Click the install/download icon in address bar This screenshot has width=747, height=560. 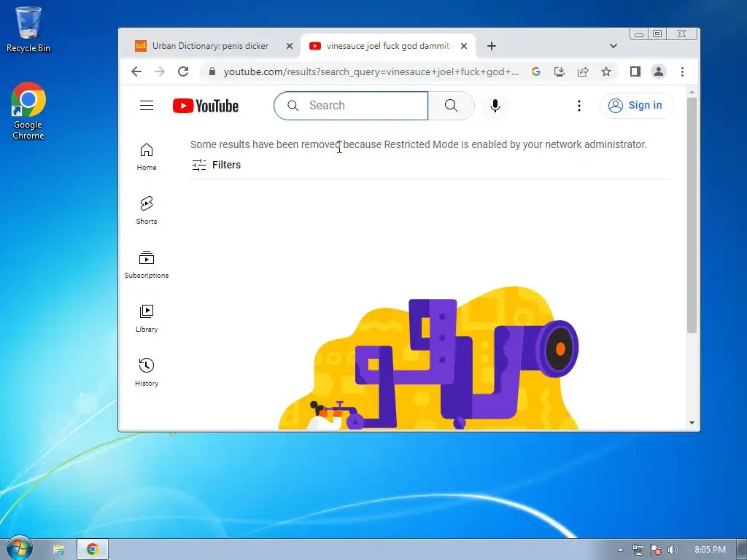(560, 71)
